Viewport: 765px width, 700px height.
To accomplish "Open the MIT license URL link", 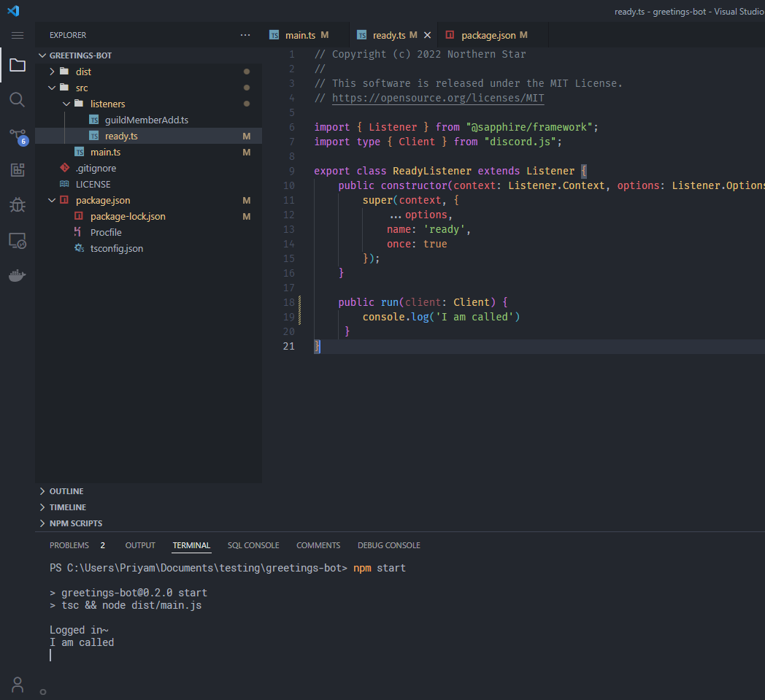I will pyautogui.click(x=438, y=98).
